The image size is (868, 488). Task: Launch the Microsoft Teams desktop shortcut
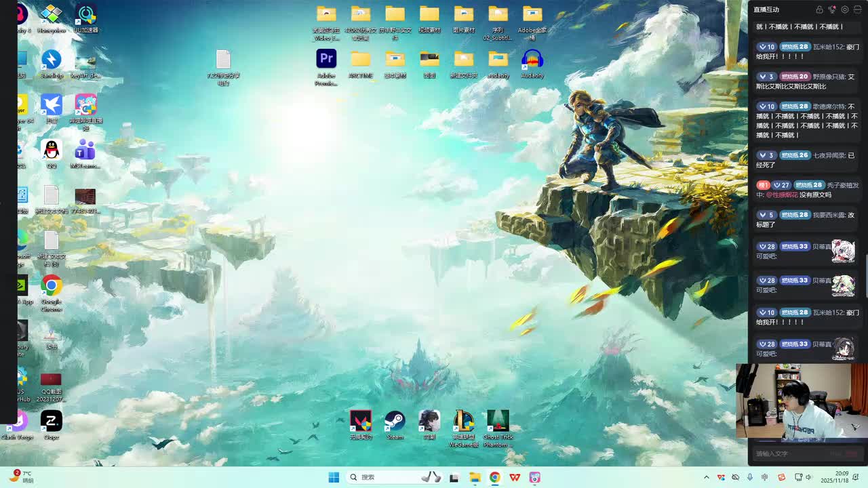pyautogui.click(x=85, y=154)
